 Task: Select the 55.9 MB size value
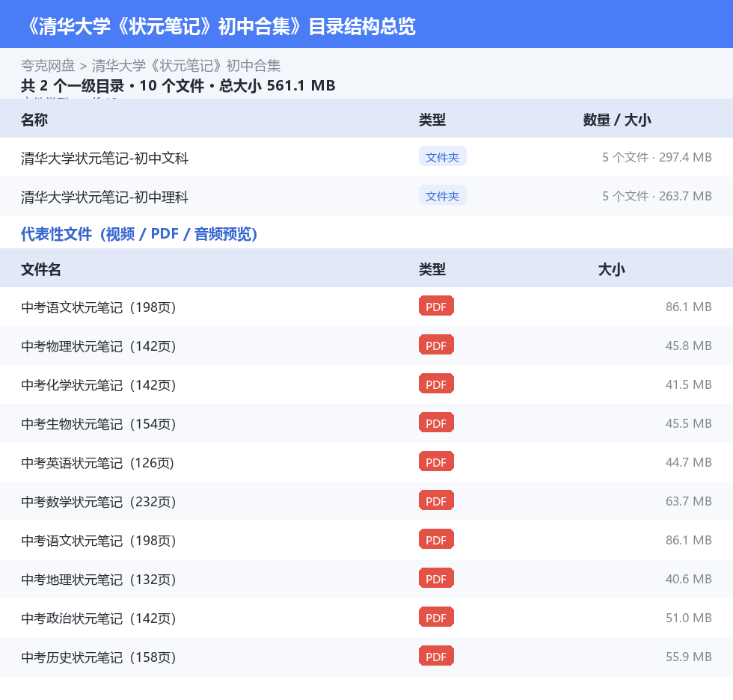(x=689, y=656)
